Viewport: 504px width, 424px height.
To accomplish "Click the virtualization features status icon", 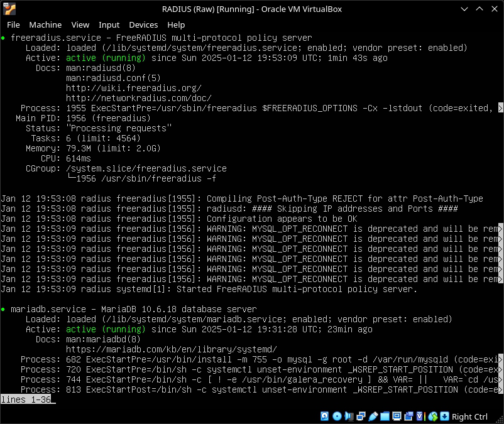I will pyautogui.click(x=420, y=416).
